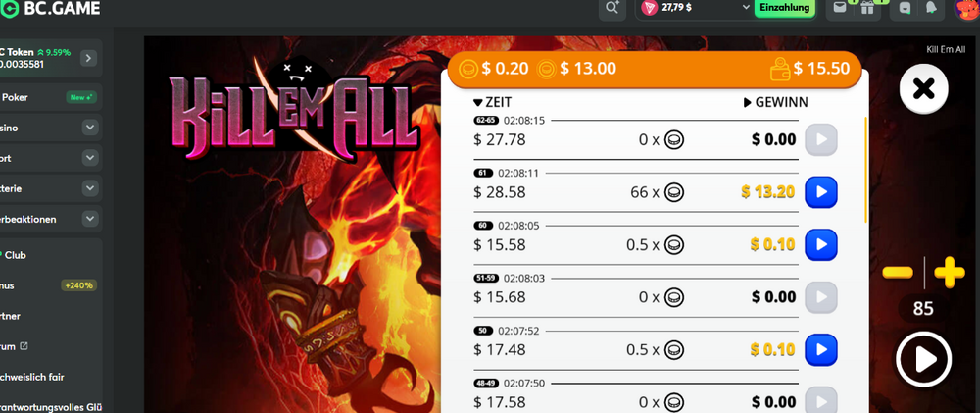Image resolution: width=980 pixels, height=413 pixels.
Task: Open the chat bubble icon
Action: click(x=905, y=8)
